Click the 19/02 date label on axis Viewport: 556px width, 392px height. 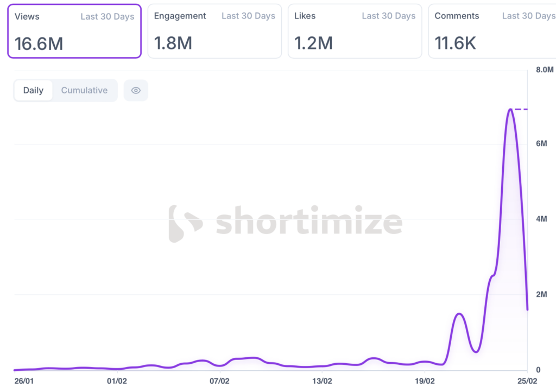pos(425,381)
